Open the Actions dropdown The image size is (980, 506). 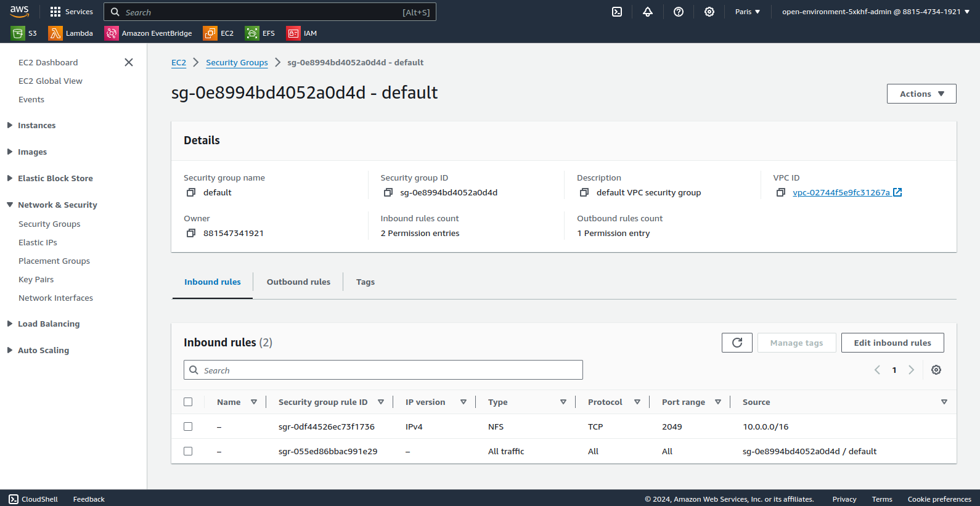[x=921, y=94]
